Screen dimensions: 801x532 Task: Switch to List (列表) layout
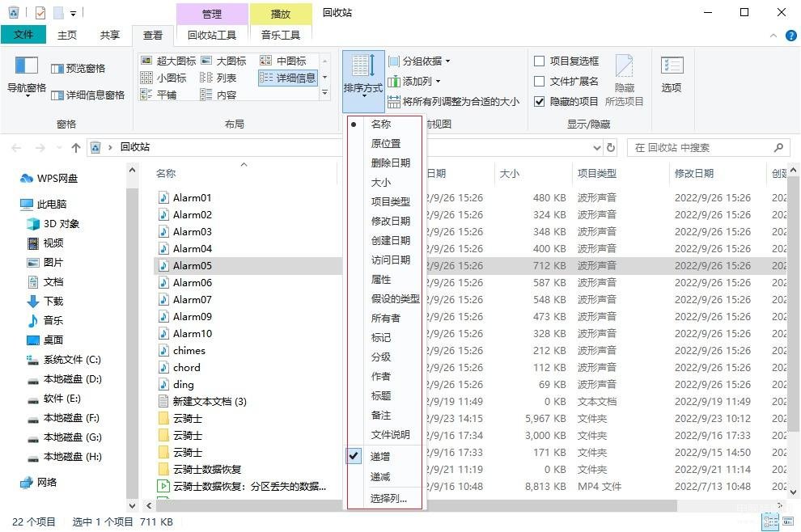coord(218,78)
